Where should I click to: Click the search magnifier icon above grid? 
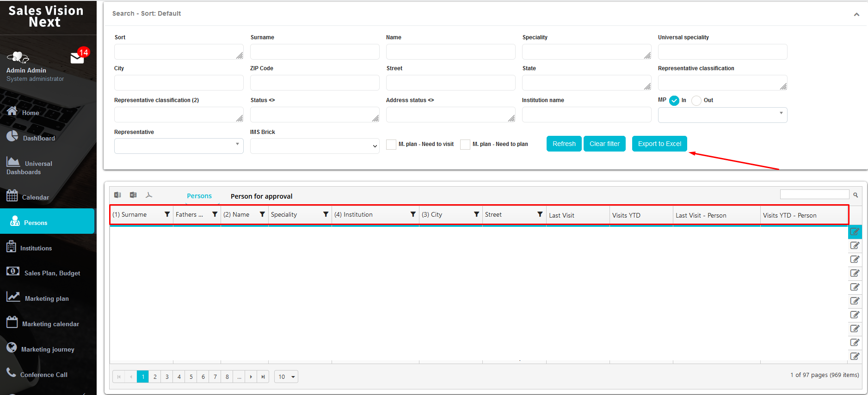(856, 195)
